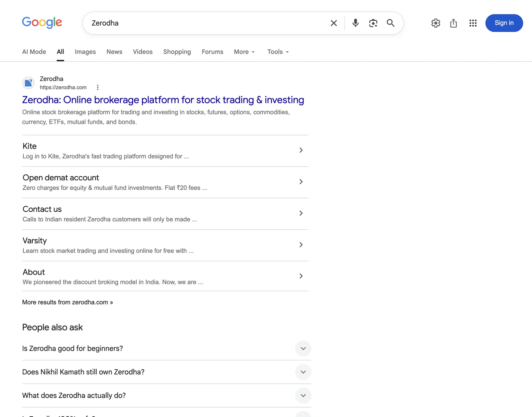
Task: Click the https://zerodha.com URL text
Action: tap(63, 88)
